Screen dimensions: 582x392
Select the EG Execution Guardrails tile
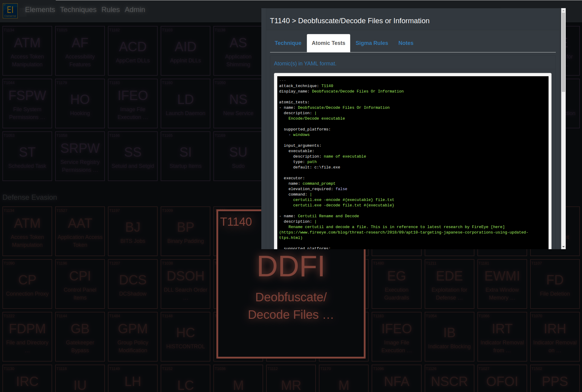(x=397, y=284)
